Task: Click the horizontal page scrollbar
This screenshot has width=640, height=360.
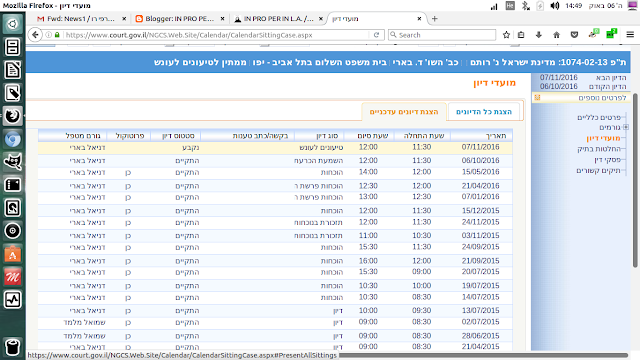Action: coord(484,356)
